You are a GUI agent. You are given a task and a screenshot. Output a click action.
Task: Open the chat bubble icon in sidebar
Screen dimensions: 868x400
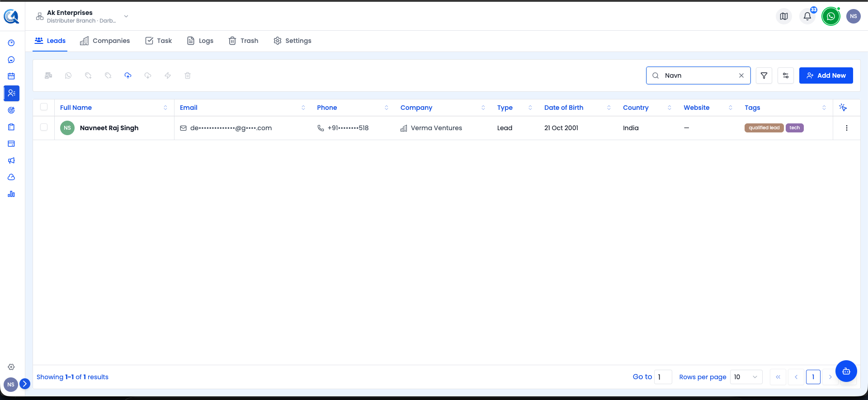(x=11, y=60)
